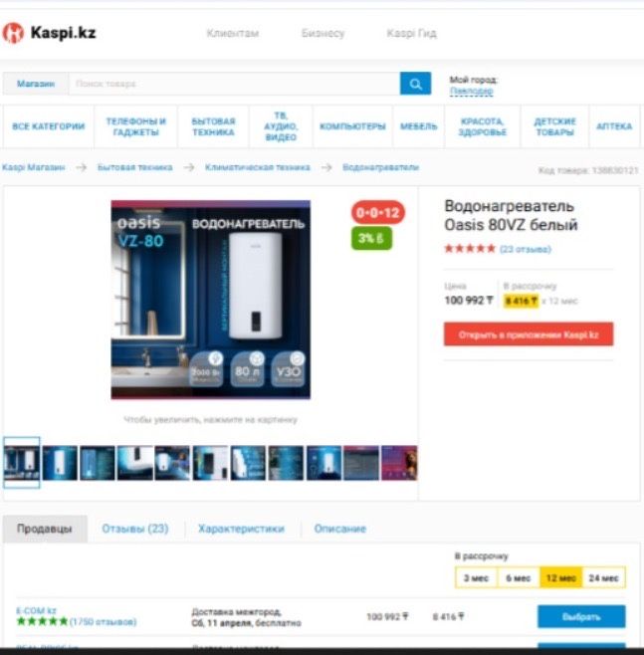
Task: Click the blue search magnifier button
Action: (415, 84)
